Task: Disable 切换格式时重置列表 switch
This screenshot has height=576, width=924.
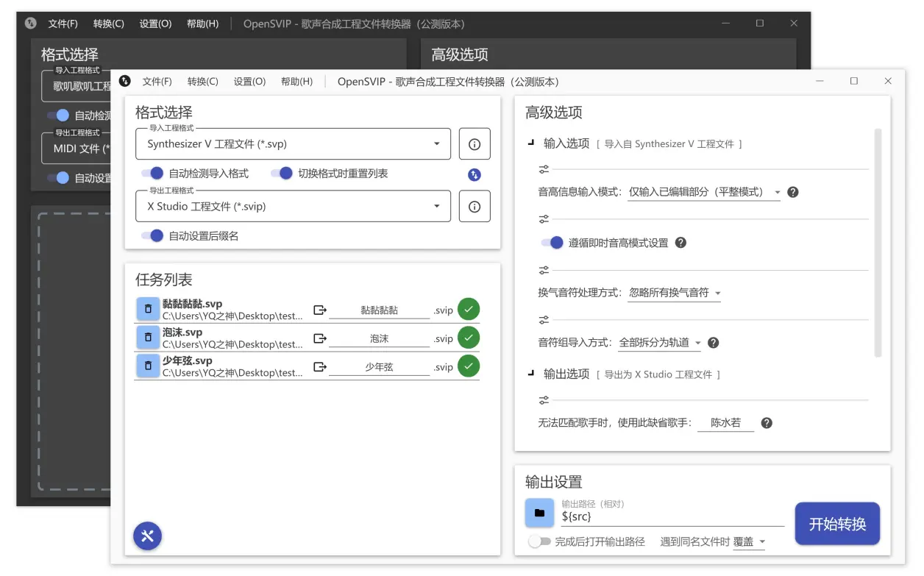Action: click(282, 174)
